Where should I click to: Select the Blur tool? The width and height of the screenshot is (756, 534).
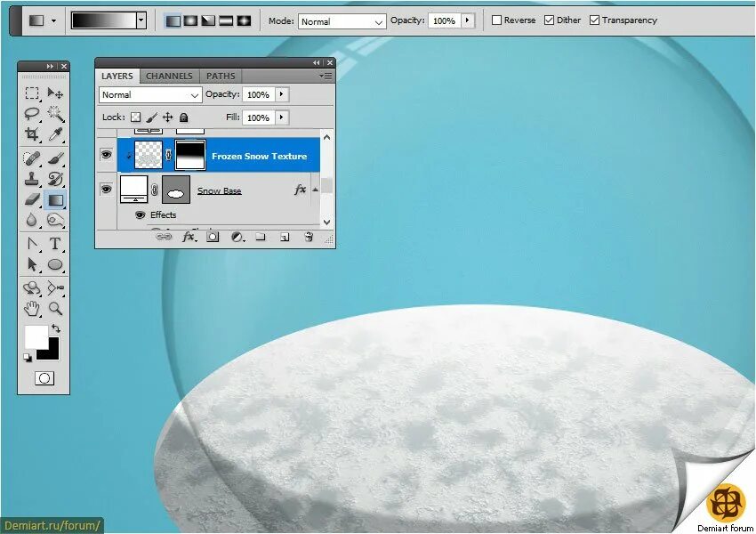[32, 221]
